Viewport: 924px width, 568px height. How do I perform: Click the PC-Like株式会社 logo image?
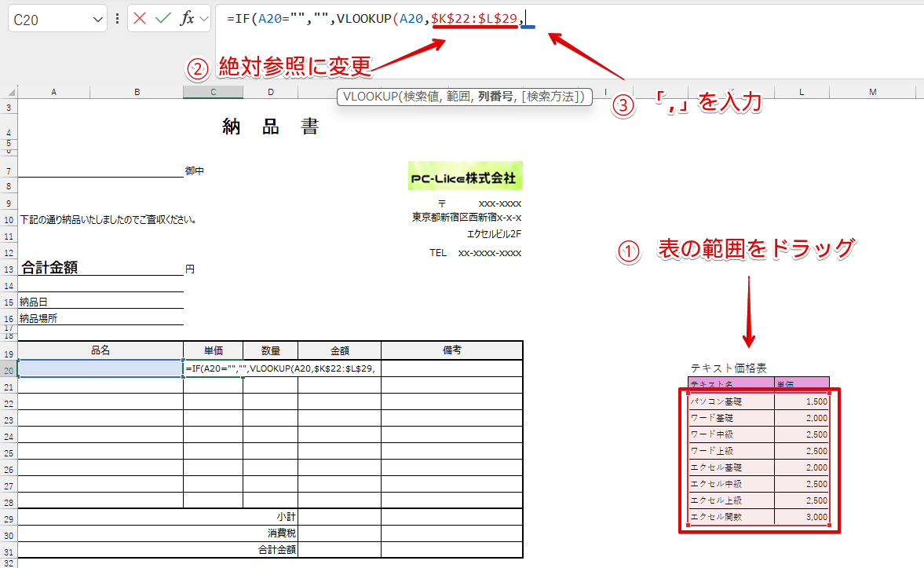[465, 176]
